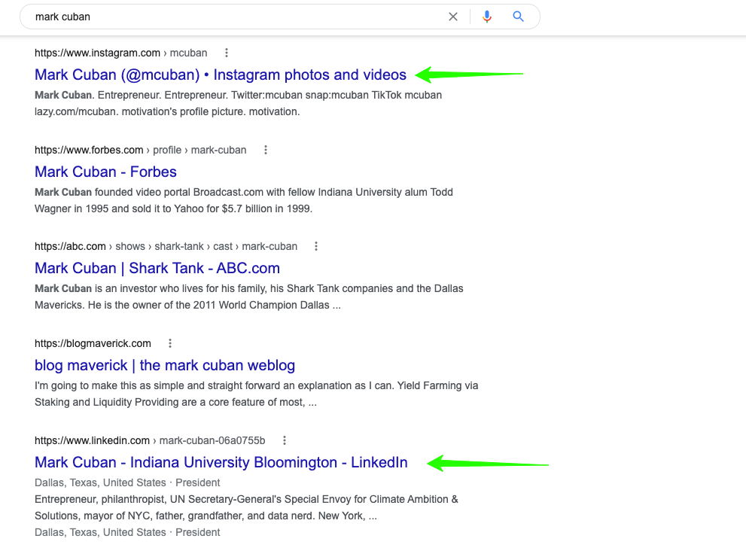
Task: Click the instagram.com URL breadcrumb
Action: 120,53
